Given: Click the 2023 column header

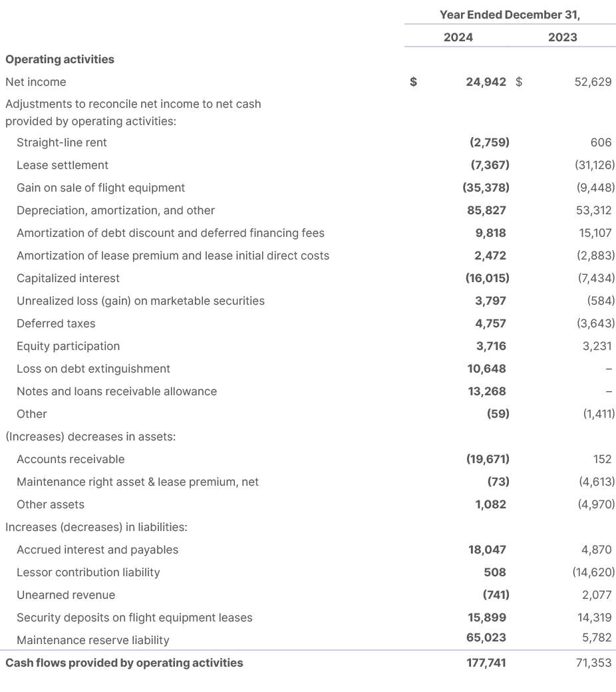Looking at the screenshot, I should coord(562,37).
